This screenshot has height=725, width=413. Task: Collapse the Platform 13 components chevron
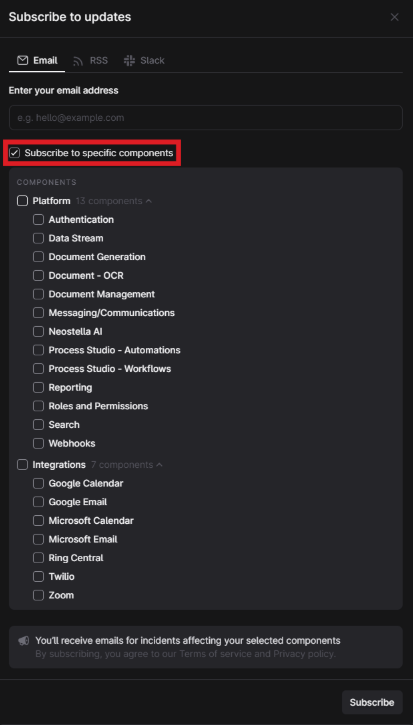pos(148,201)
